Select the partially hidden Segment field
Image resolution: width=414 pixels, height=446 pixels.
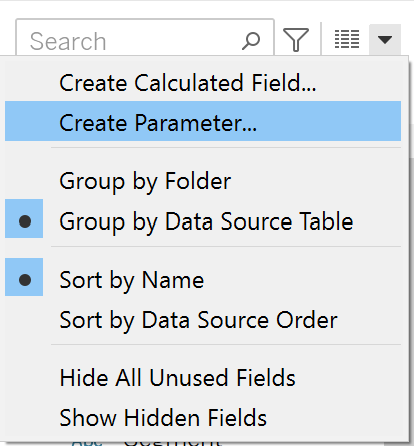pos(172,443)
